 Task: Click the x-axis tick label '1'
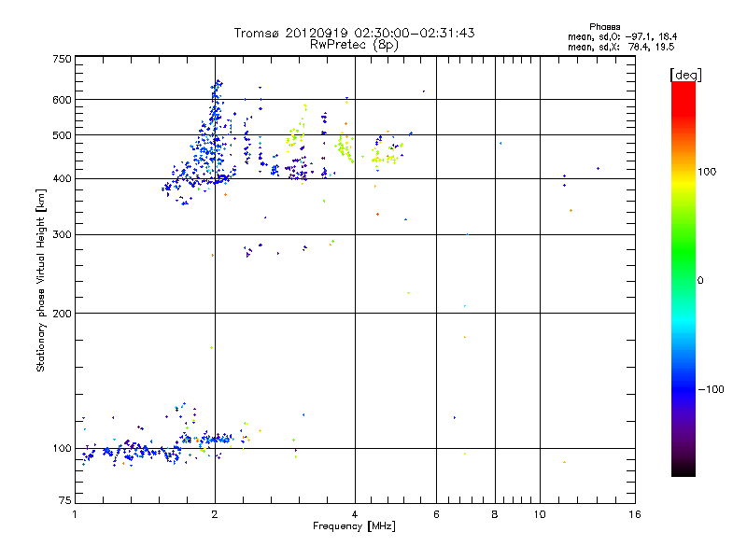[75, 514]
